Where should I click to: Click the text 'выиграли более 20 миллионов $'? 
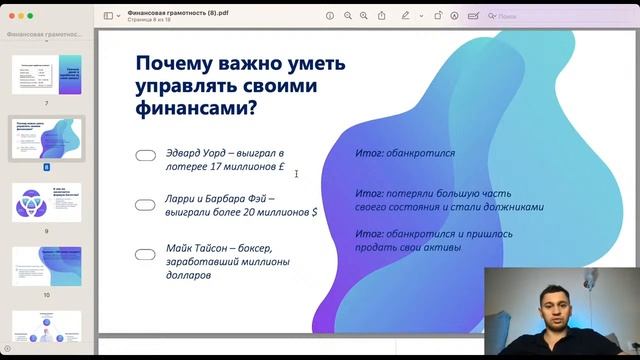tap(241, 212)
